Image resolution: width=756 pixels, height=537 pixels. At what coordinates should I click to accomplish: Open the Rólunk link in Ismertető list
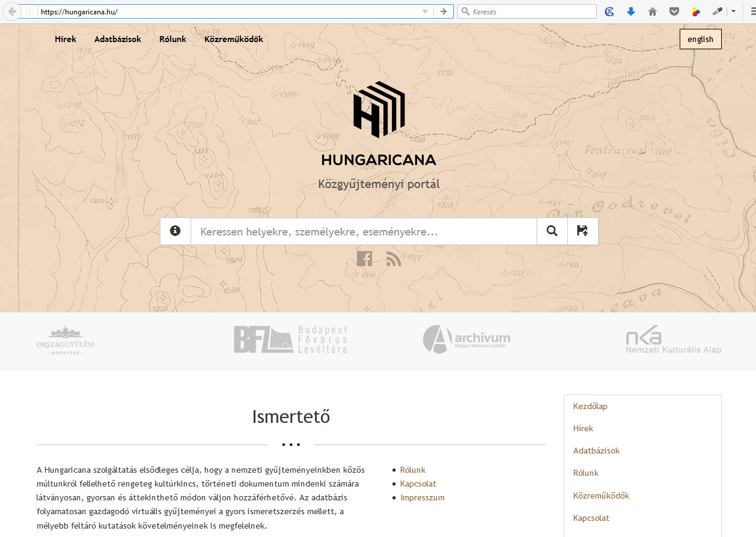coord(413,470)
